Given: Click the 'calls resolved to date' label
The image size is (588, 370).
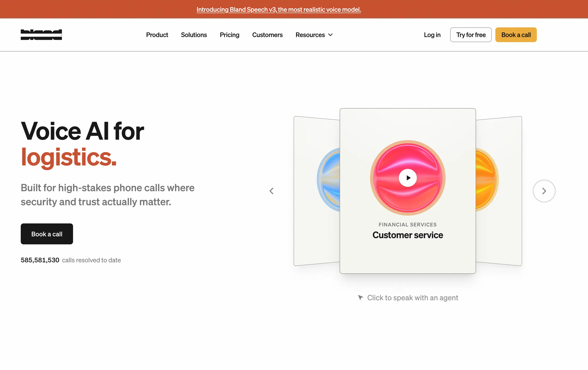Looking at the screenshot, I should tap(91, 260).
